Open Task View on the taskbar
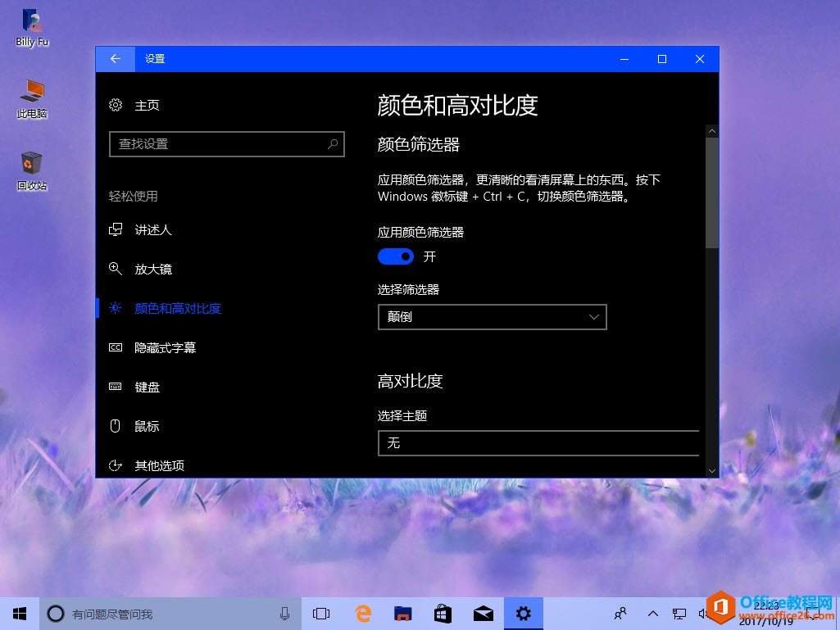The image size is (840, 630). click(x=321, y=613)
